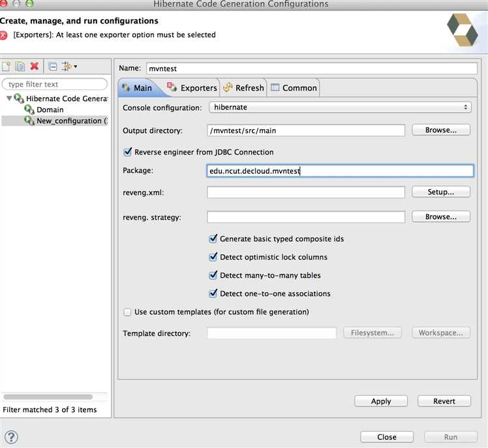This screenshot has width=488, height=448.
Task: Click the Filesystem button
Action: 373,333
